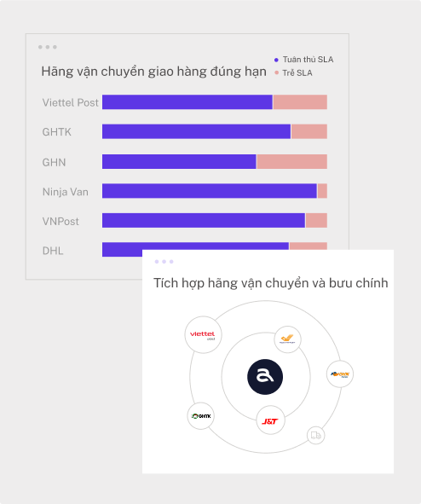Click the GHTK row label
421x504 pixels.
click(x=57, y=132)
